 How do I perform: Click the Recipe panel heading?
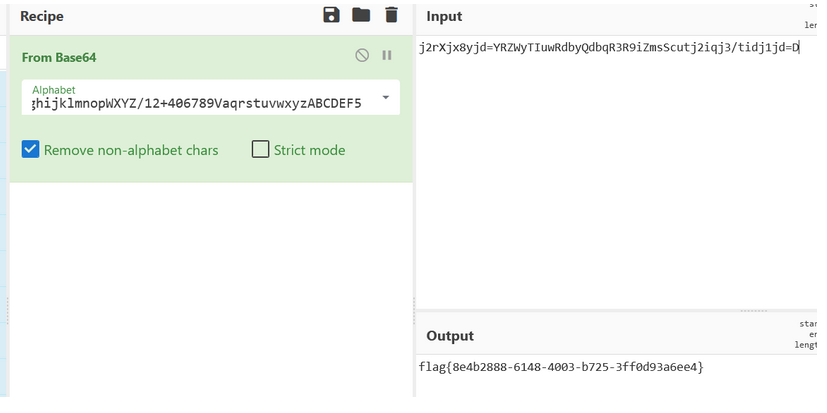pos(42,16)
